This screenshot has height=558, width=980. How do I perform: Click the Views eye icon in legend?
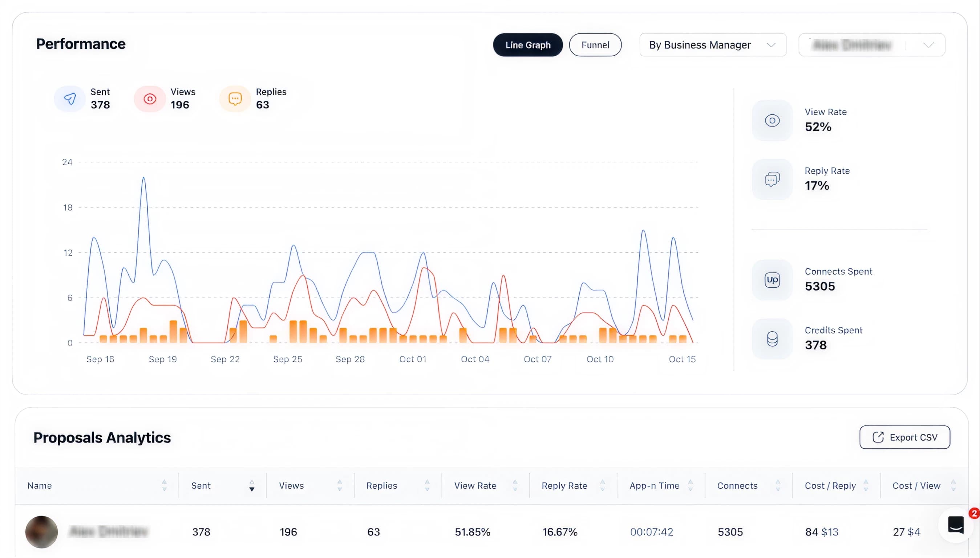click(150, 99)
